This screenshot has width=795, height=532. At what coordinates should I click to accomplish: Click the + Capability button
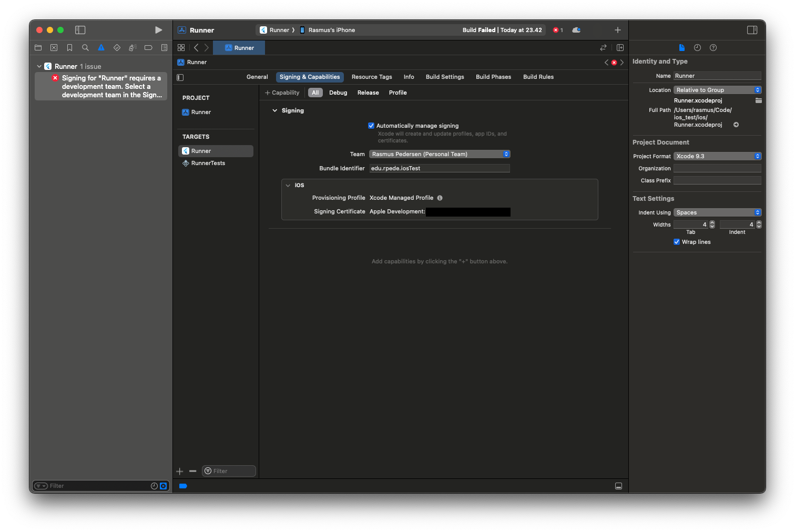coord(282,93)
